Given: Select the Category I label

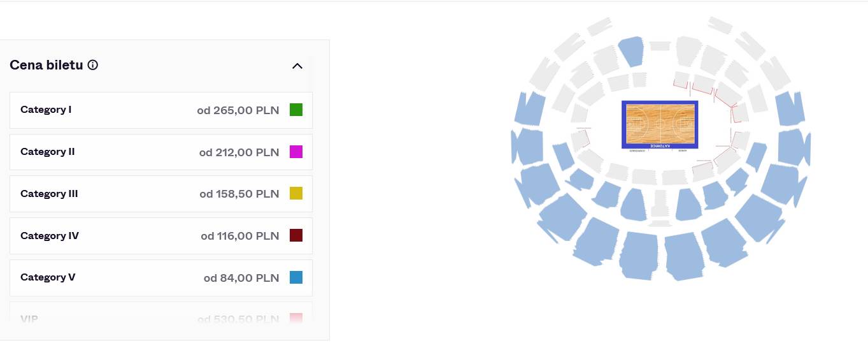Looking at the screenshot, I should point(46,110).
